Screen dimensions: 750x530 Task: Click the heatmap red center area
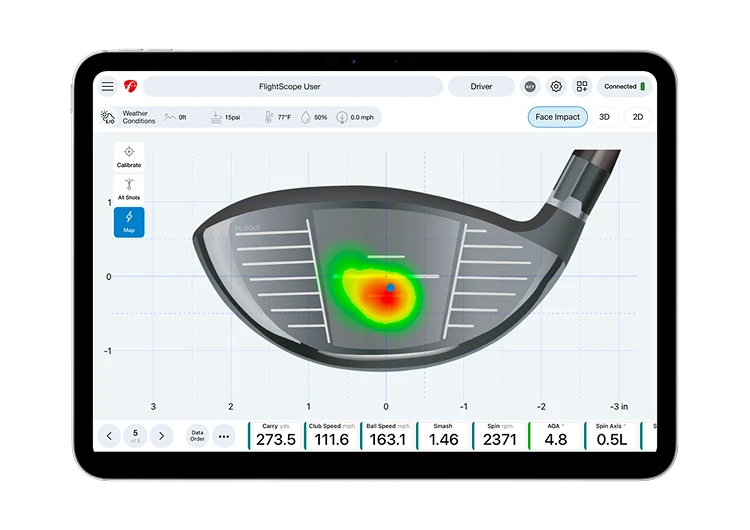[x=385, y=298]
